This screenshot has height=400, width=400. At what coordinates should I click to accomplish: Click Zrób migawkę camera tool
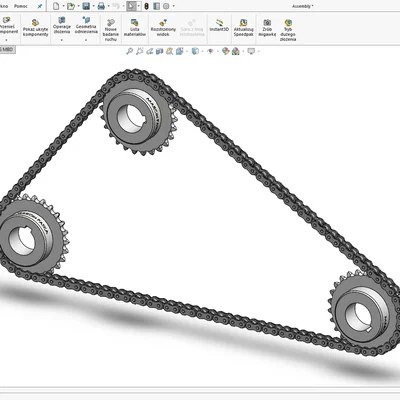267,27
